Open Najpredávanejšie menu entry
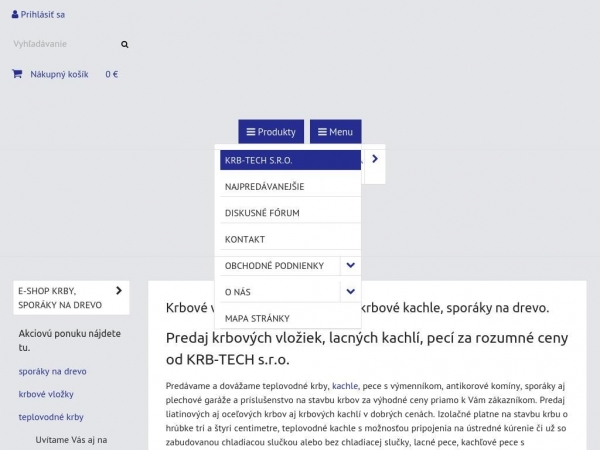 coord(290,187)
